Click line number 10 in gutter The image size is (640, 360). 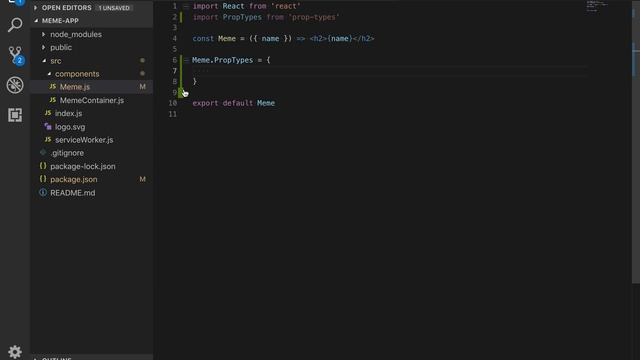pyautogui.click(x=173, y=103)
